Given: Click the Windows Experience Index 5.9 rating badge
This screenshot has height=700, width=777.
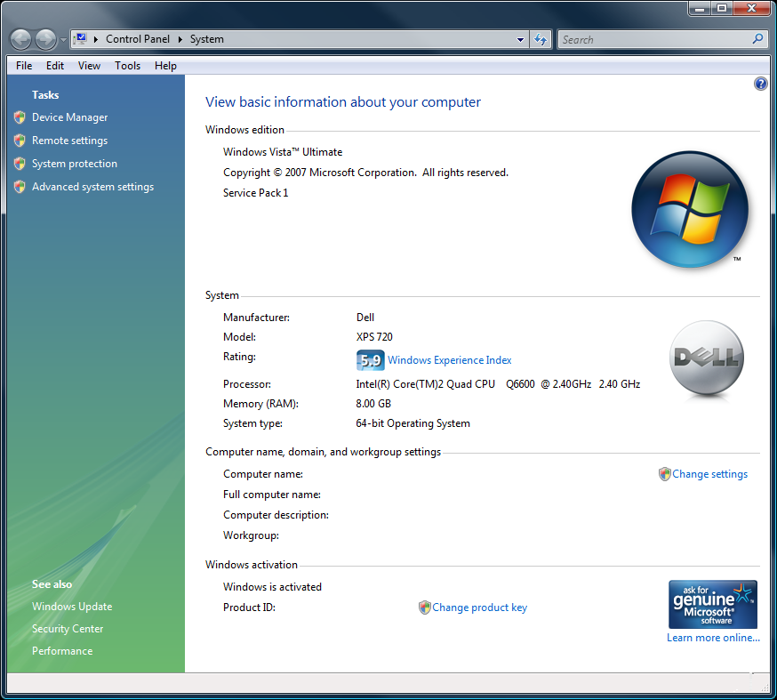Looking at the screenshot, I should coord(370,360).
